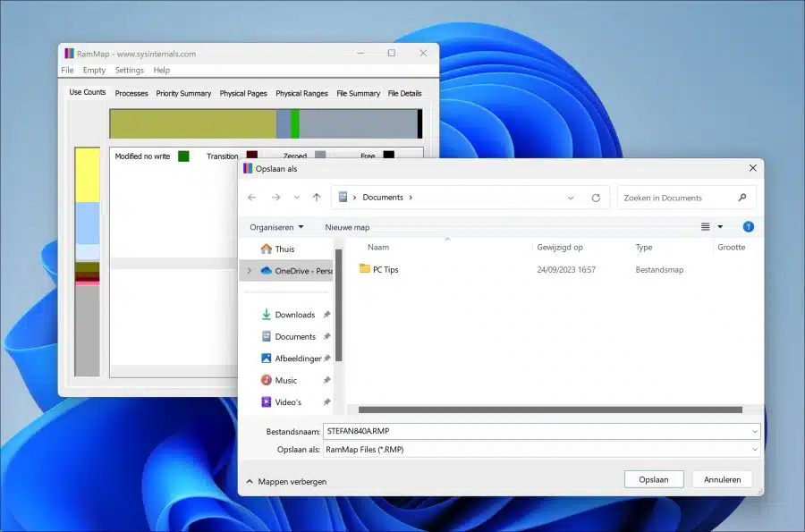This screenshot has height=532, width=805.
Task: Click Documents in the breadcrumb path
Action: click(383, 198)
